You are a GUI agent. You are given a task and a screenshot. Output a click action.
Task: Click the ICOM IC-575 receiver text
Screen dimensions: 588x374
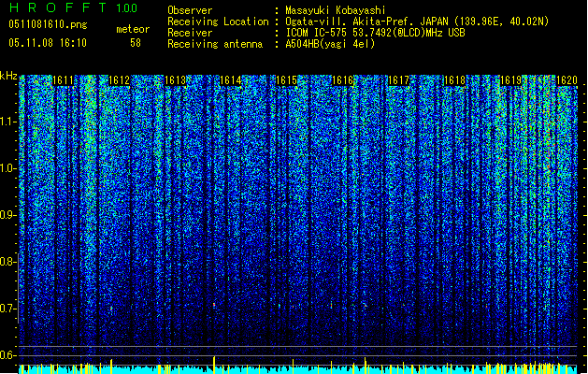[375, 33]
